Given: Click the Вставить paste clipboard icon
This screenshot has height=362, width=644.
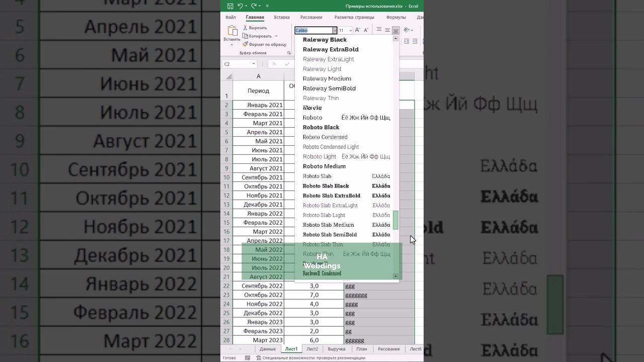Looking at the screenshot, I should [232, 30].
